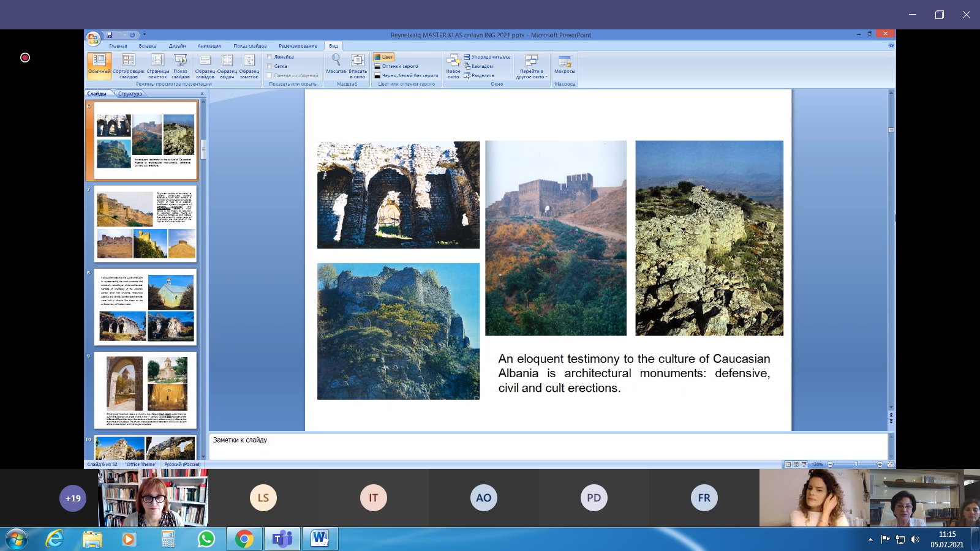The image size is (980, 551).
Task: Select participant LS avatar
Action: 263,498
